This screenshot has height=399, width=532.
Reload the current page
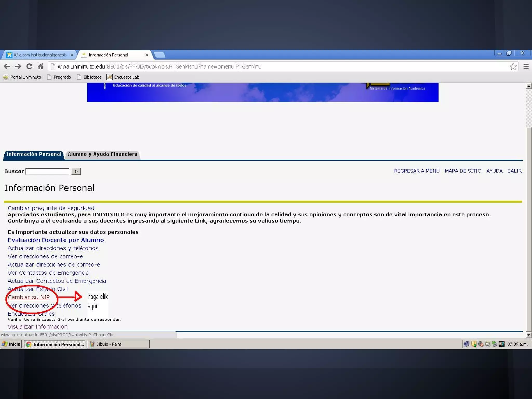(29, 66)
